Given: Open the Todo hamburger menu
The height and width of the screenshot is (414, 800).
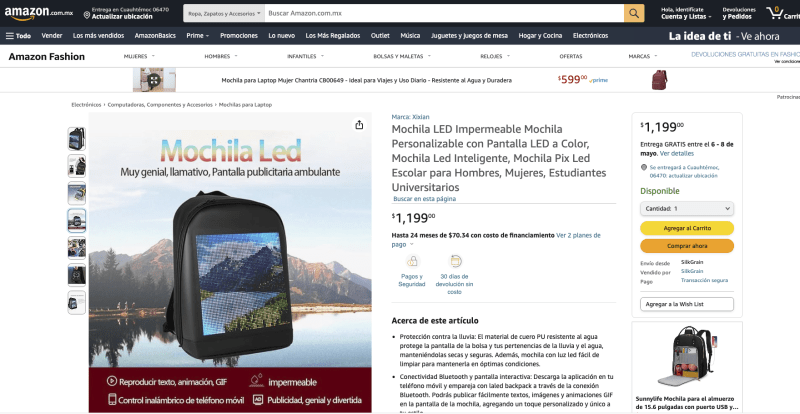Looking at the screenshot, I should pyautogui.click(x=18, y=36).
